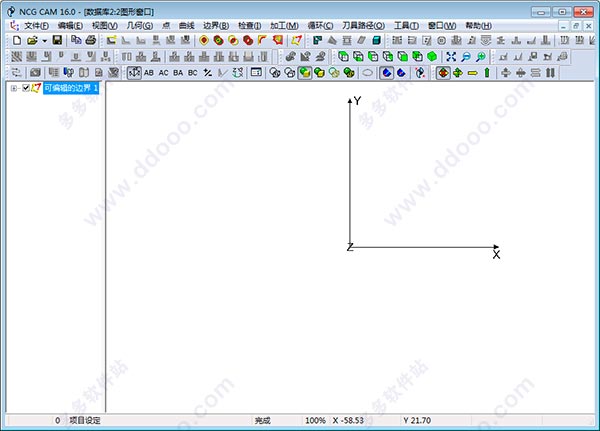Image resolution: width=600 pixels, height=431 pixels.
Task: Open the 曲线 menu
Action: pyautogui.click(x=187, y=26)
